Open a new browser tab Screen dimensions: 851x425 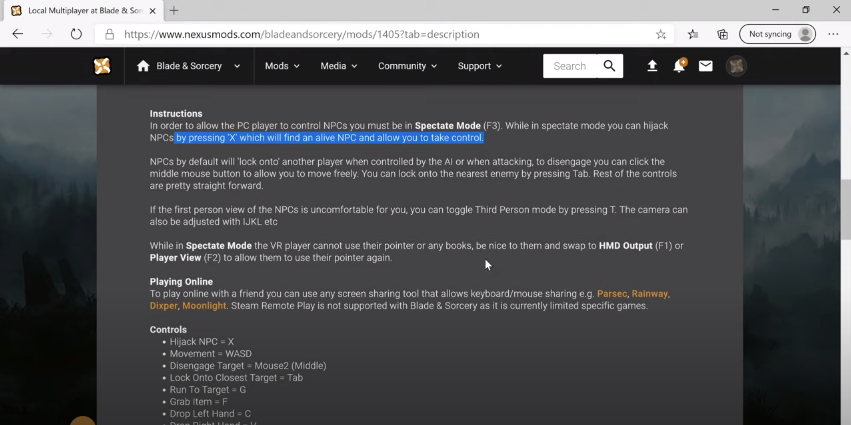tap(174, 10)
